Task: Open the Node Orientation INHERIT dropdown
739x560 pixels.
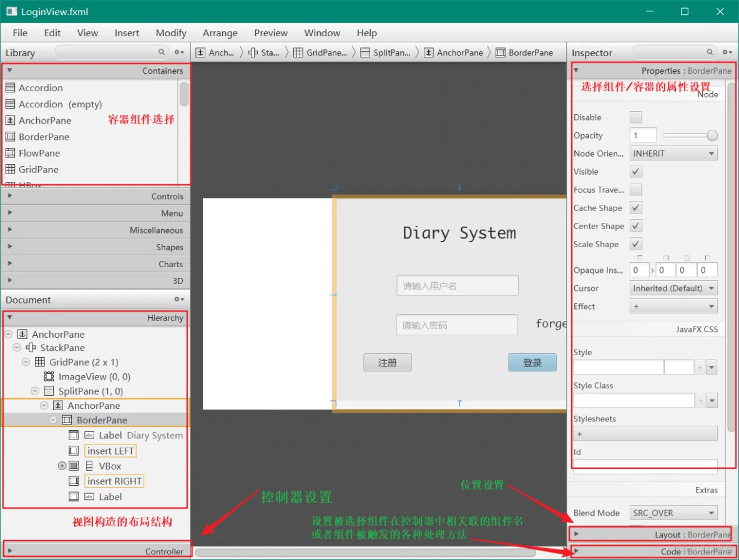Action: 673,154
